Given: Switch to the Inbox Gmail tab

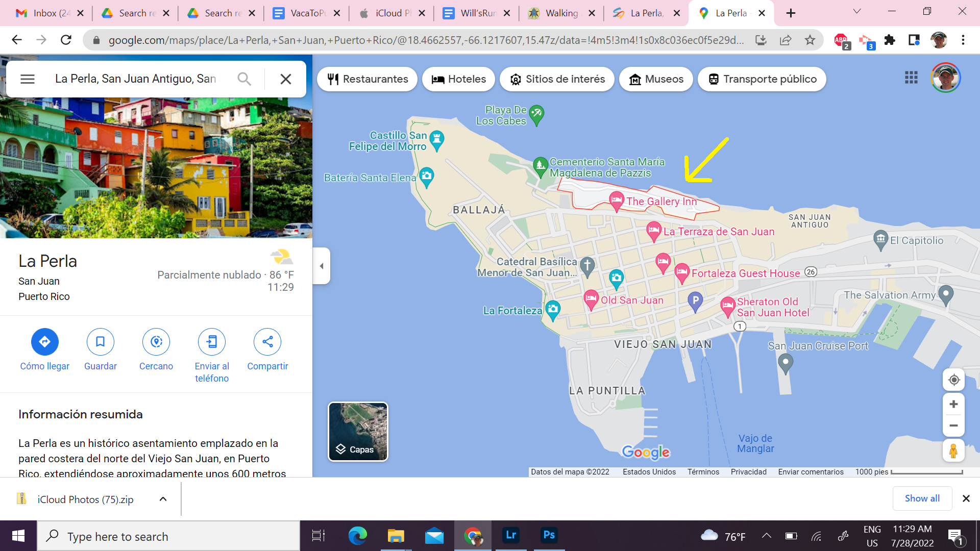Looking at the screenshot, I should (x=50, y=13).
